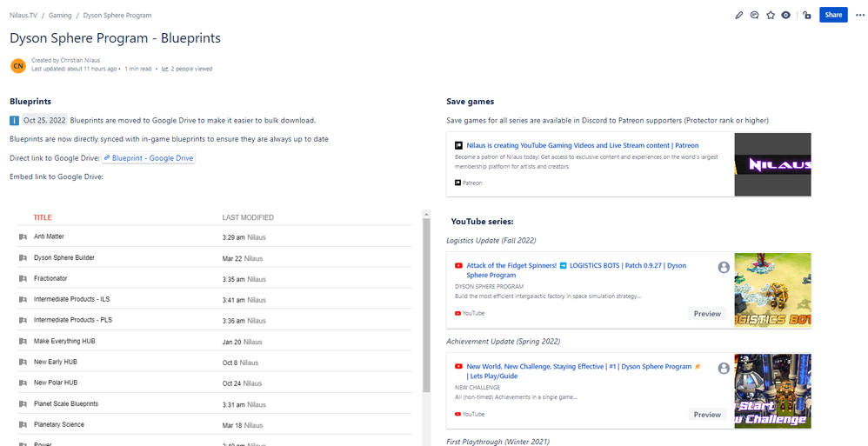Click the CN author avatar
The height and width of the screenshot is (446, 868).
pyautogui.click(x=18, y=66)
